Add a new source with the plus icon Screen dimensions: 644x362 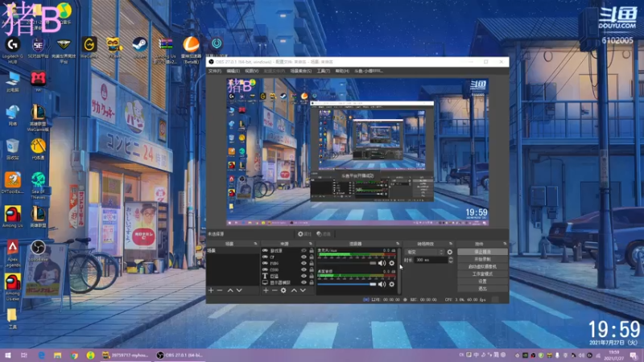coord(266,290)
